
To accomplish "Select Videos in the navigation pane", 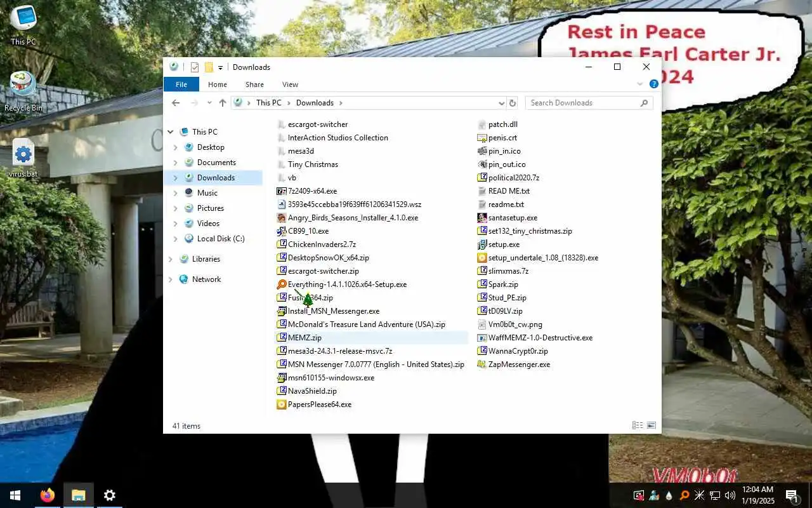I will click(208, 224).
